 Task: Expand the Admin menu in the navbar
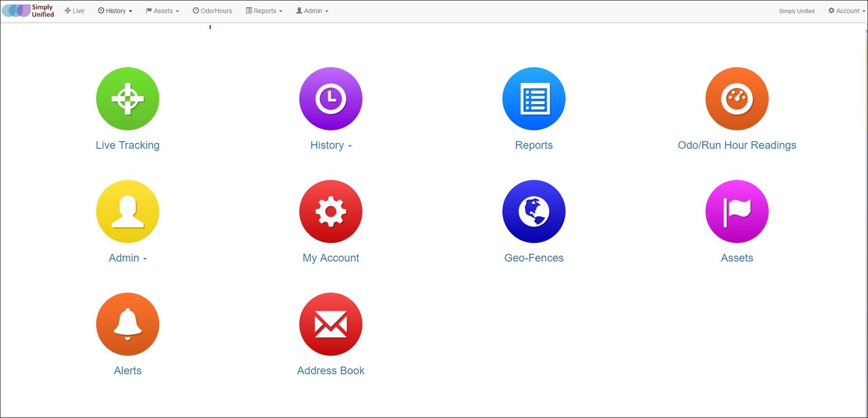[x=312, y=11]
